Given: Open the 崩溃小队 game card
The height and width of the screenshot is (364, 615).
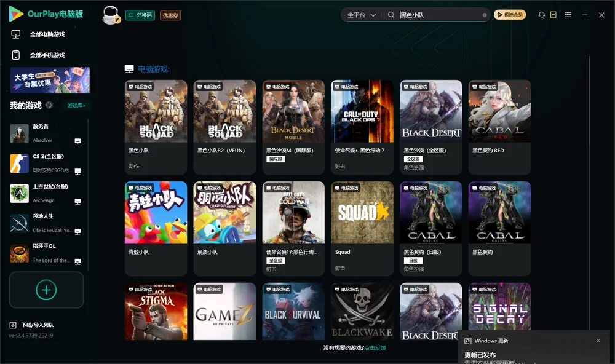Looking at the screenshot, I should coord(224,229).
